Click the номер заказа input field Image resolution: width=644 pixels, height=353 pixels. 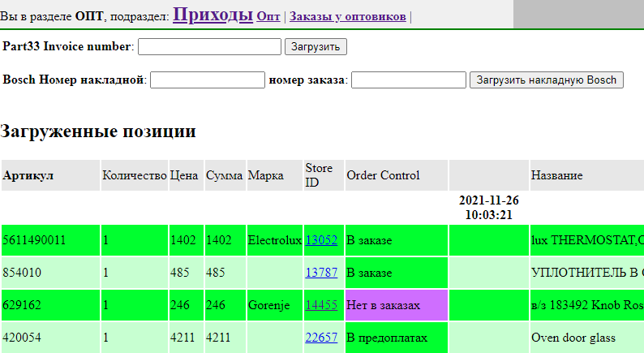pyautogui.click(x=408, y=80)
